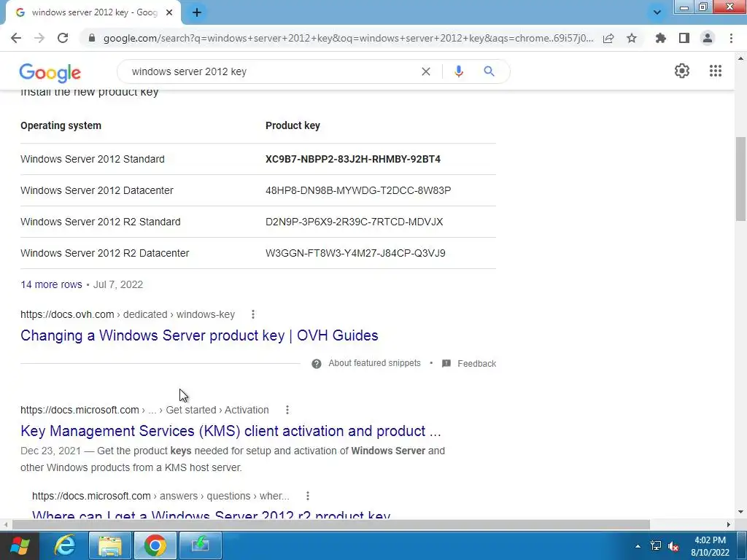747x560 pixels.
Task: Open Changing a Windows Server product key result
Action: point(199,335)
